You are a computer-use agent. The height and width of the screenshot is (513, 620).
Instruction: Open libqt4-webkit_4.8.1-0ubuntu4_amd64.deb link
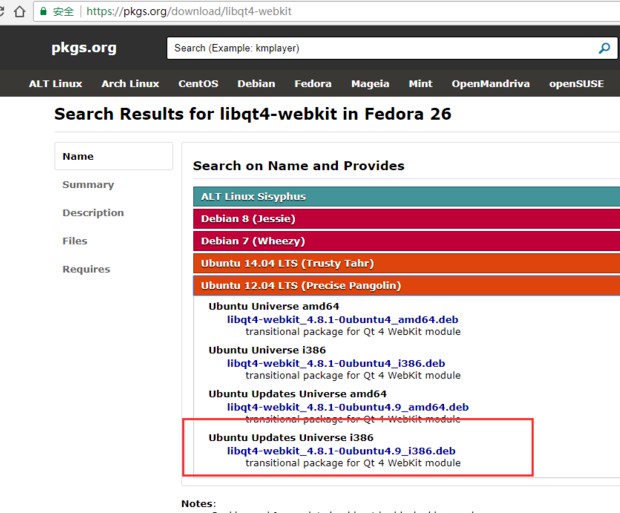coord(342,320)
